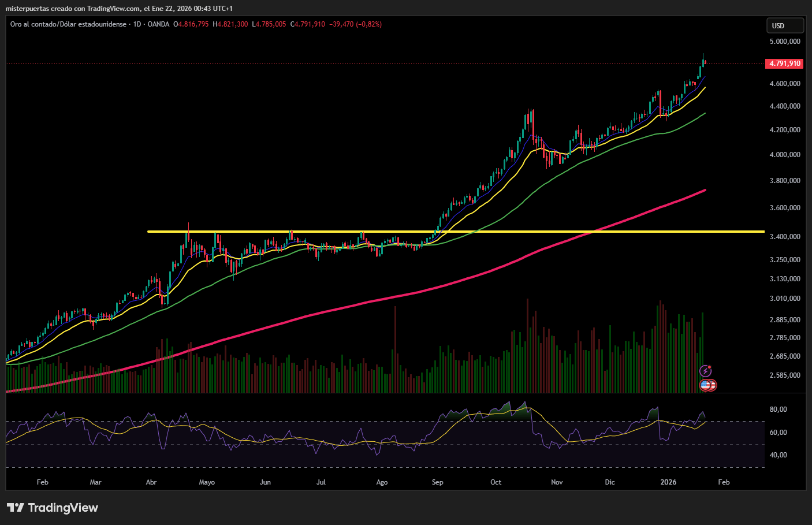Click the Ago label on the time axis

tap(382, 482)
